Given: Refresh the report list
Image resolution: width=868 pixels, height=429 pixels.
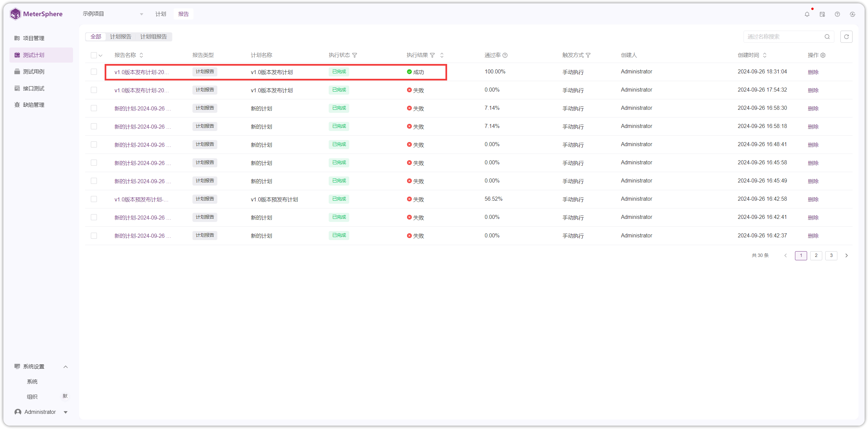Looking at the screenshot, I should [x=846, y=37].
